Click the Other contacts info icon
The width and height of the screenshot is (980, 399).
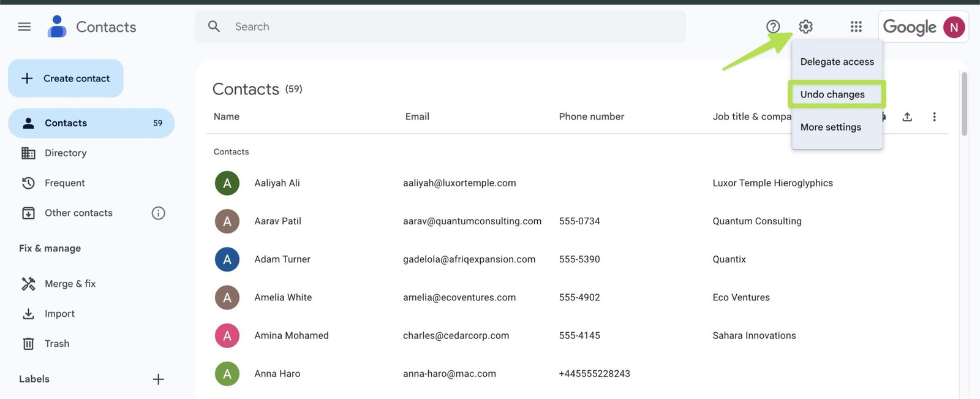tap(158, 213)
